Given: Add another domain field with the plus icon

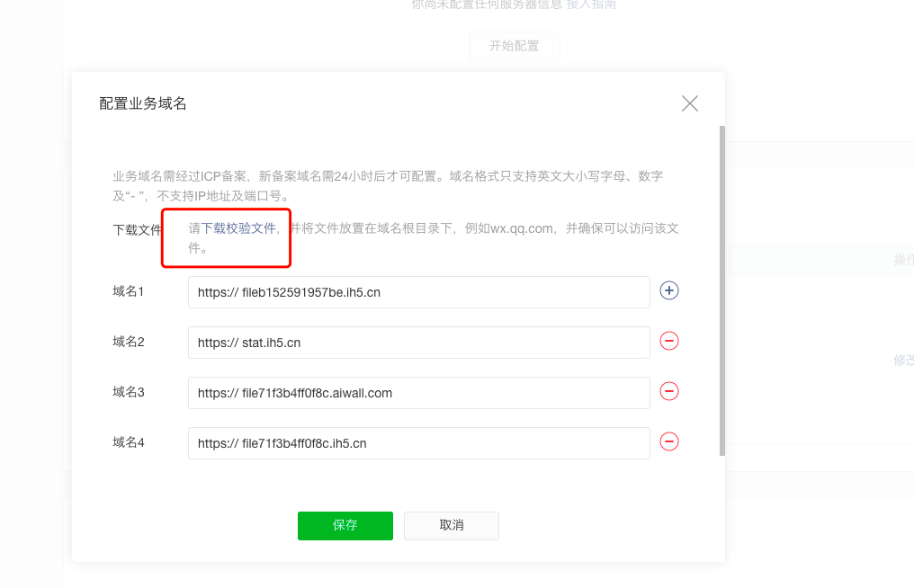Looking at the screenshot, I should [x=669, y=290].
